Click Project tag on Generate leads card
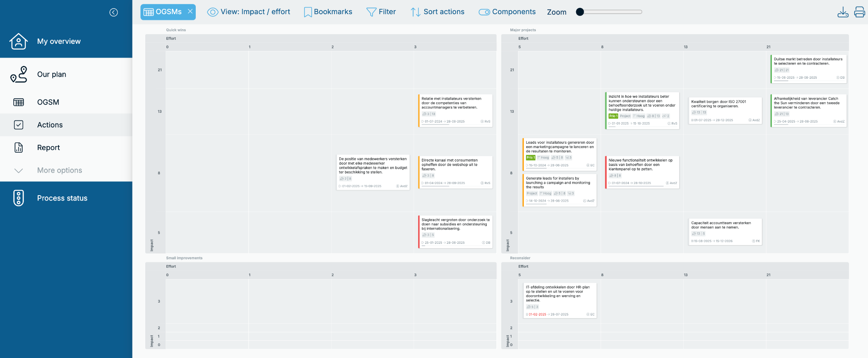Image resolution: width=868 pixels, height=358 pixels. pos(532,193)
